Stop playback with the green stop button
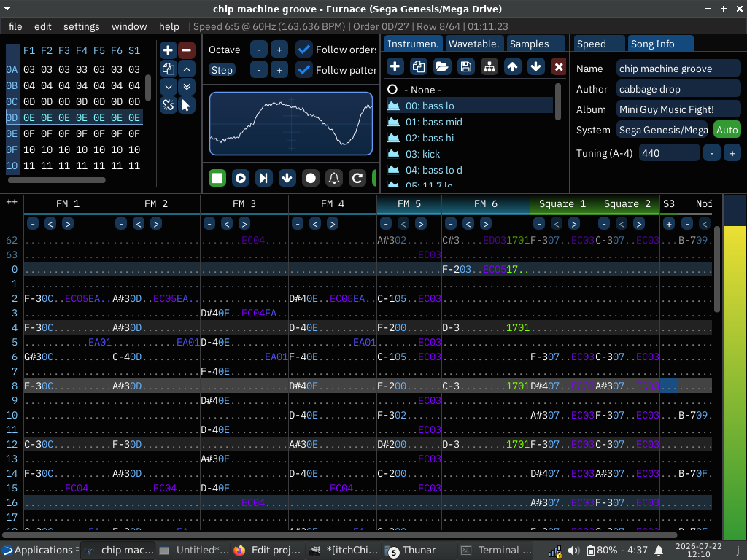747x560 pixels. 217,178
